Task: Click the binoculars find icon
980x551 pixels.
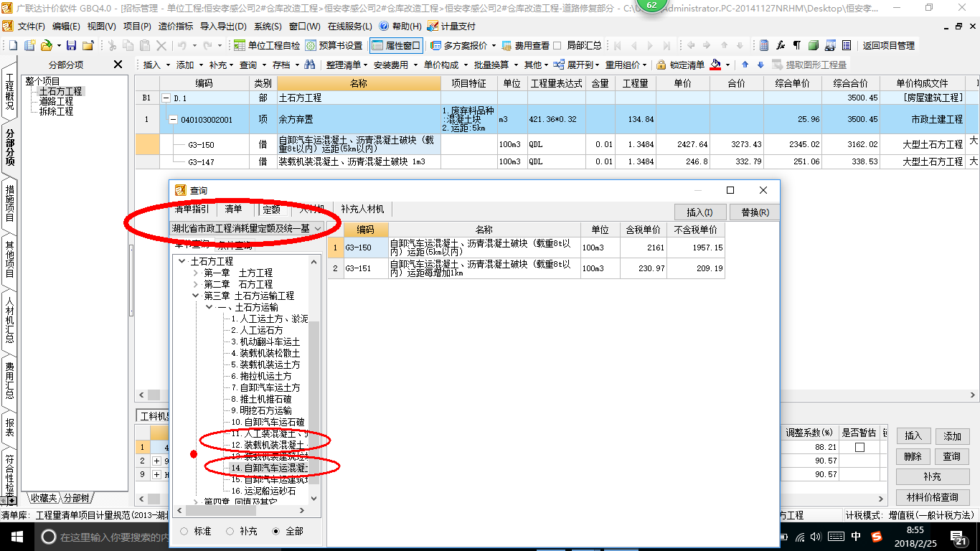Action: coord(310,65)
